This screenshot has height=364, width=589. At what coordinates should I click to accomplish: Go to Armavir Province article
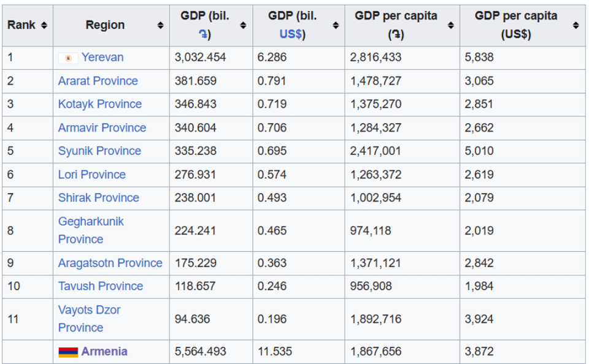(x=102, y=127)
